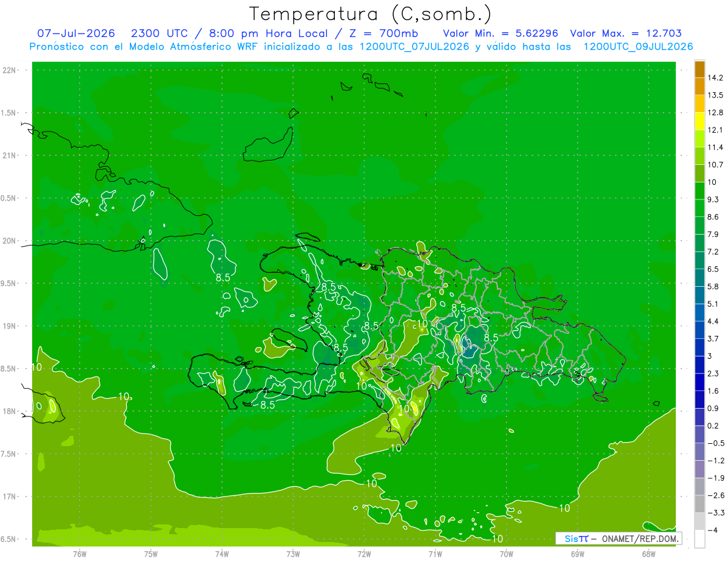Click the "12.8" color scale value
Image resolution: width=728 pixels, height=562 pixels.
pos(716,113)
